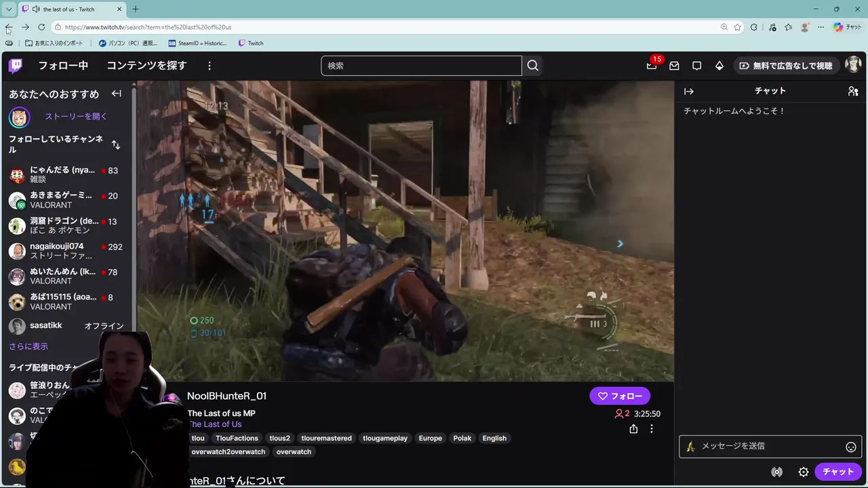
Task: Send message with チャット button
Action: [x=838, y=472]
